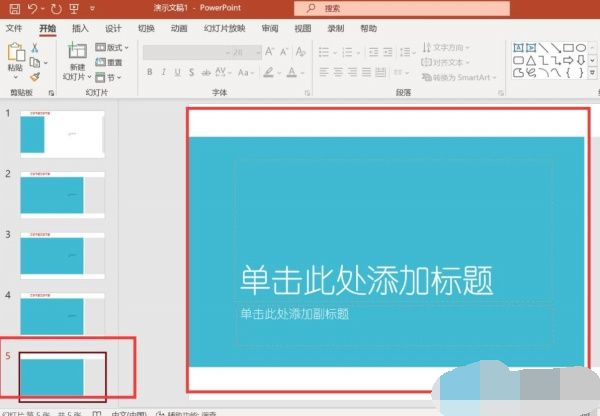
Task: Click the Undo arrow icon
Action: pos(31,8)
